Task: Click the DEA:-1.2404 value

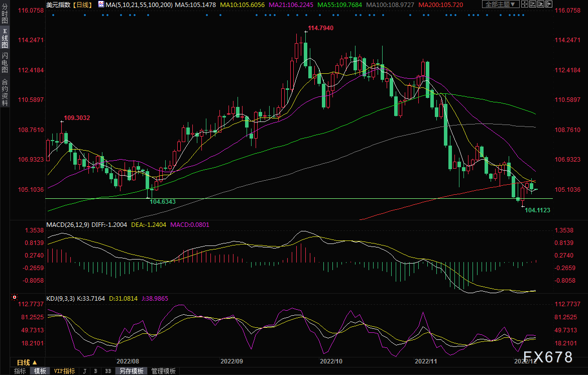Action: [149, 224]
